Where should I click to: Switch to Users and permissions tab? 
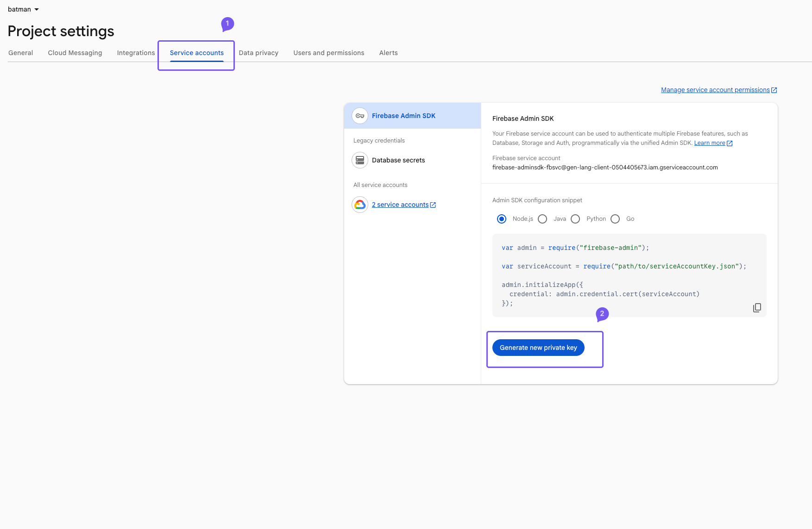pyautogui.click(x=329, y=53)
